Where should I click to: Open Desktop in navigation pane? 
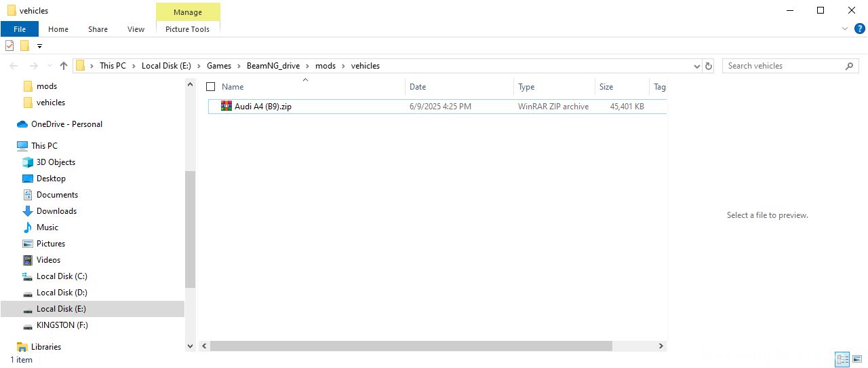(x=51, y=179)
